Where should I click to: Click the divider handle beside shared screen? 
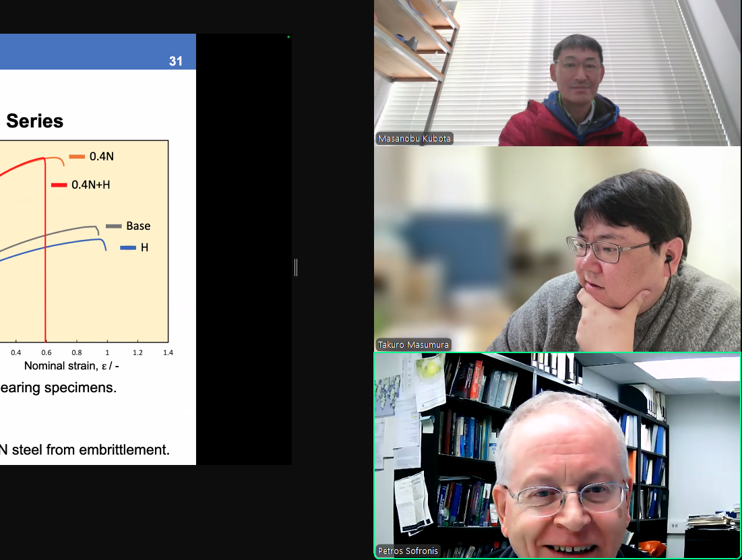tap(296, 268)
